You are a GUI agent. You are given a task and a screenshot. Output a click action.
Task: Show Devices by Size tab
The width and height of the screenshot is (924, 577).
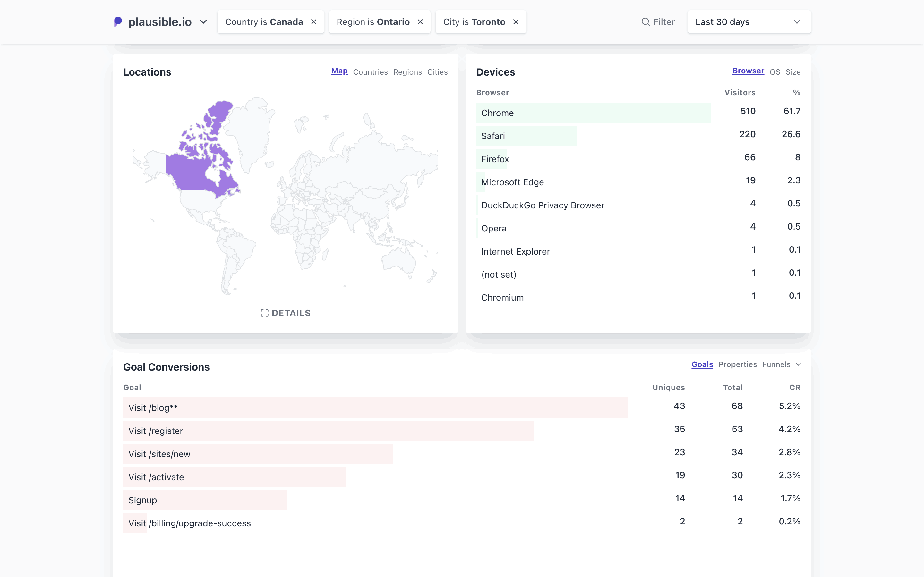pyautogui.click(x=793, y=72)
